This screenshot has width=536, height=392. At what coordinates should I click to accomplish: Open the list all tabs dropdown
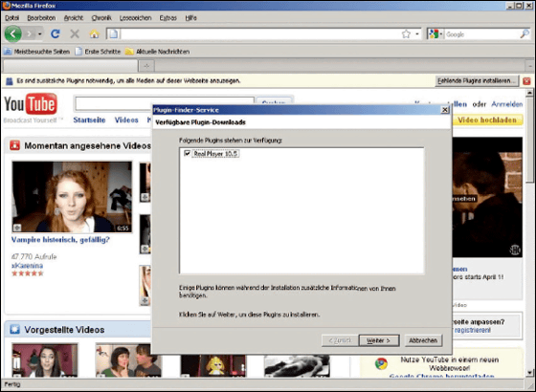click(529, 65)
